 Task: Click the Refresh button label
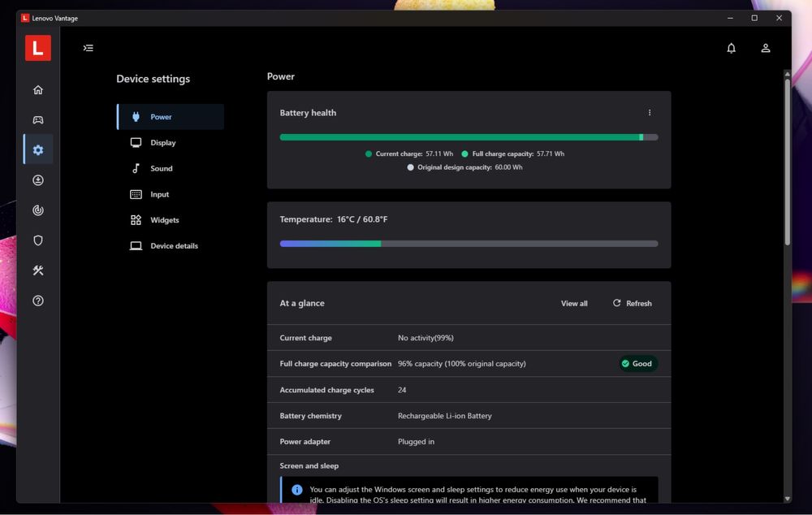tap(638, 303)
